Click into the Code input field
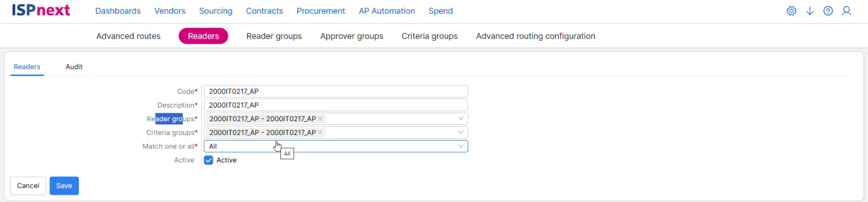This screenshot has height=202, width=868. pyautogui.click(x=336, y=91)
